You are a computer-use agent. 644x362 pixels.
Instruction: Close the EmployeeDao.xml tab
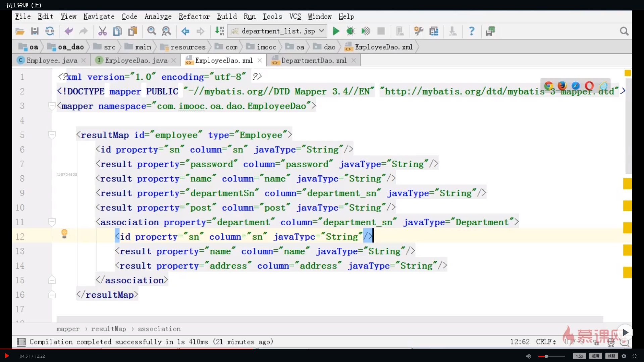point(260,60)
